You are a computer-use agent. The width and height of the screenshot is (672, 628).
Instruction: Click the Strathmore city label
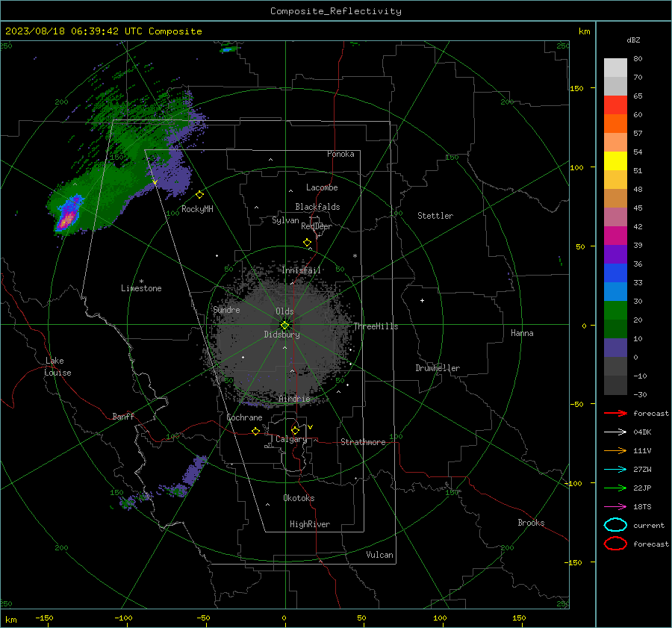pyautogui.click(x=364, y=442)
